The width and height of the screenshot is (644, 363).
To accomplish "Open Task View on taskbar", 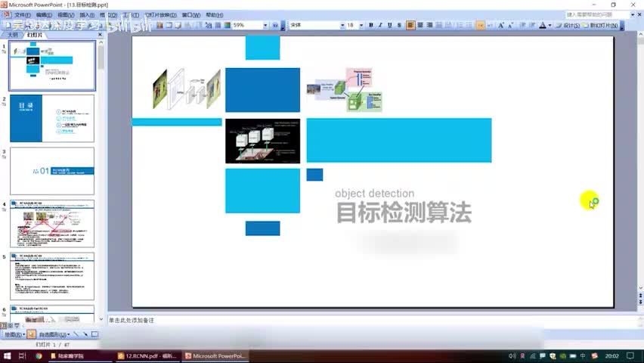I will tap(22, 356).
